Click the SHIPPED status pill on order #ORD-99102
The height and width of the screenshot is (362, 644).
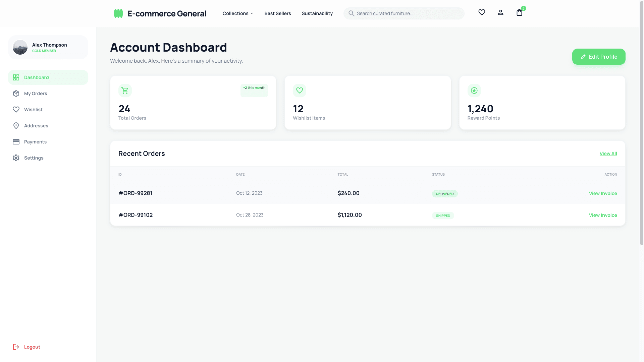coord(443,216)
